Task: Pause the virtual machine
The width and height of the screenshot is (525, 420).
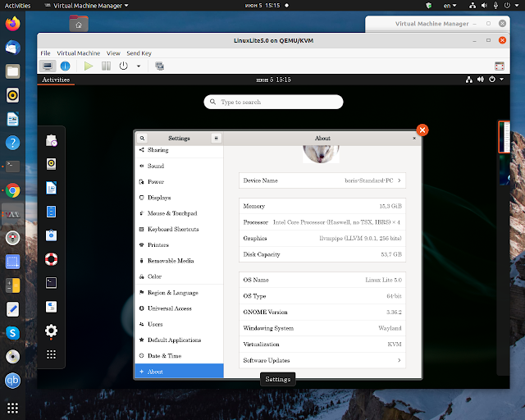Action: [x=106, y=66]
